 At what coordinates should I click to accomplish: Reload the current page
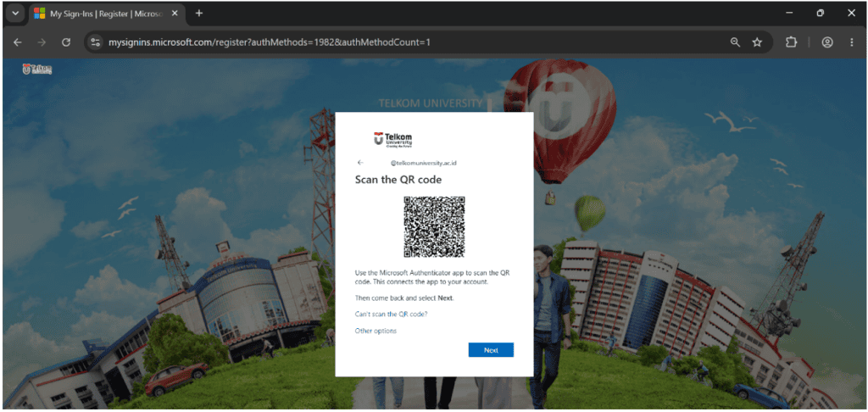click(66, 42)
